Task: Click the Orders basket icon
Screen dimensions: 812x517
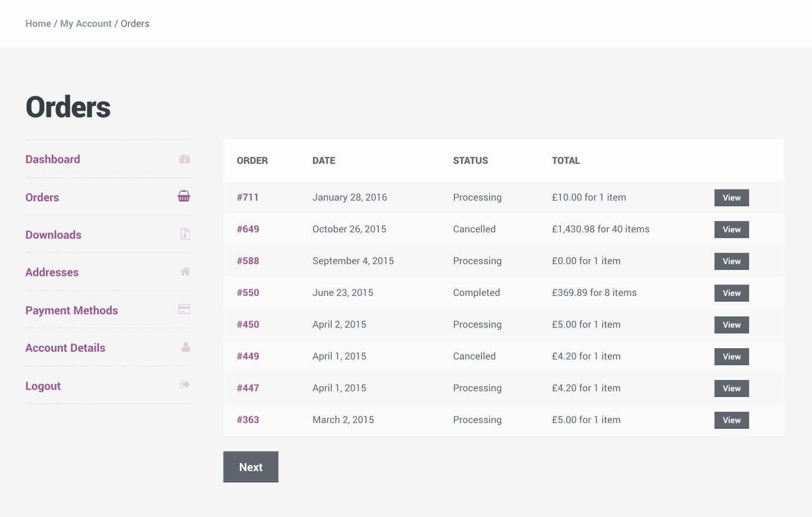Action: coord(184,196)
